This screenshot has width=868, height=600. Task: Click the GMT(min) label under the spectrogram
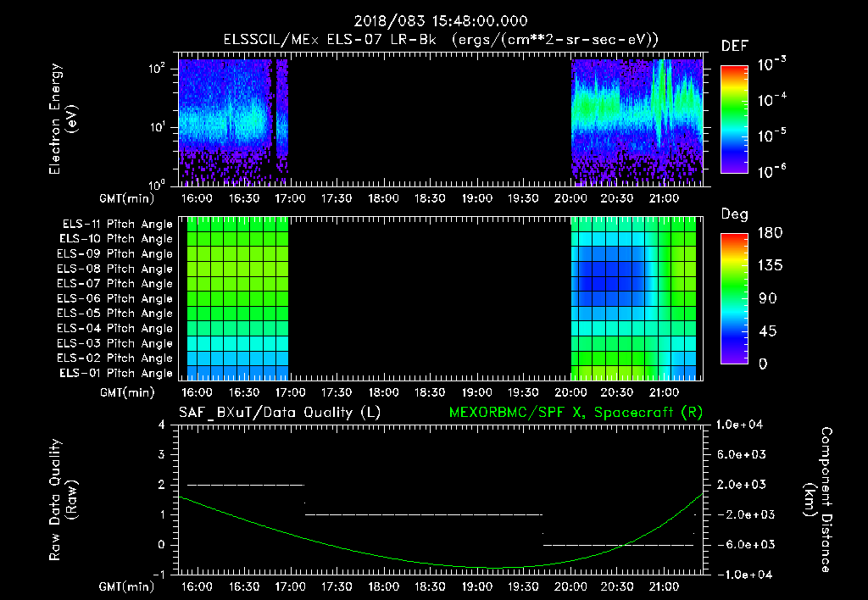127,198
